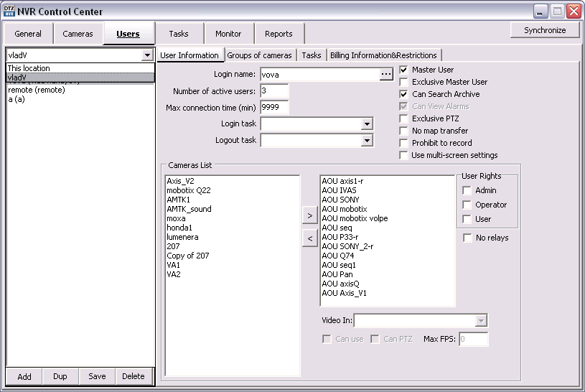
Task: Check Use multi-screen settings
Action: [x=403, y=155]
